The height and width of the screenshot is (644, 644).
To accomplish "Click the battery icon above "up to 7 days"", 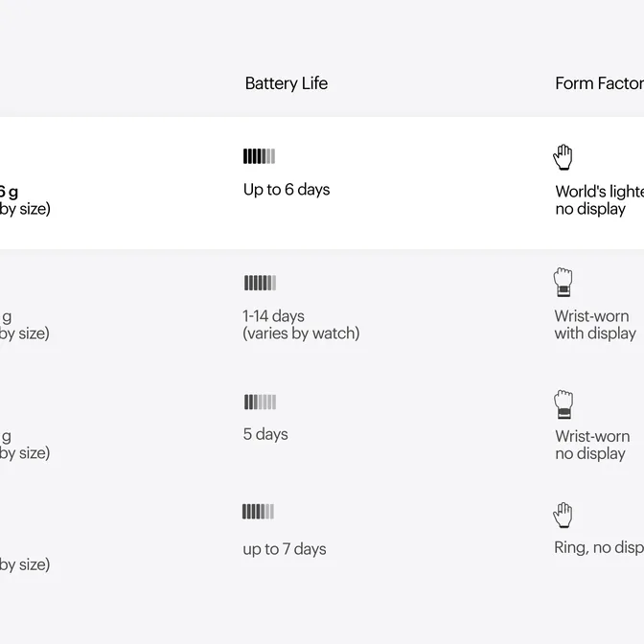I will click(258, 512).
